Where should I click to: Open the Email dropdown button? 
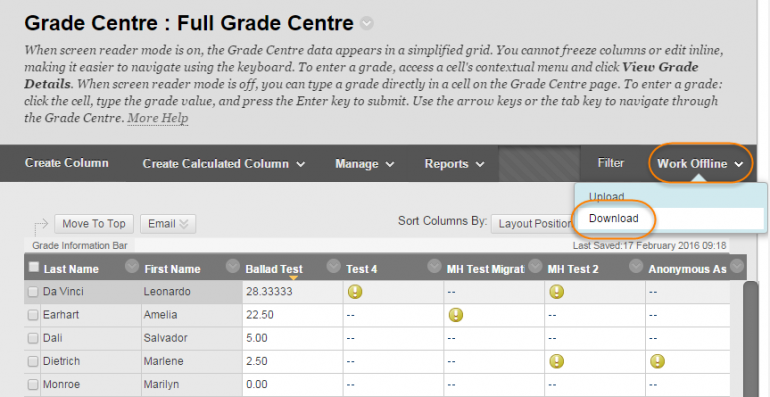tap(168, 224)
